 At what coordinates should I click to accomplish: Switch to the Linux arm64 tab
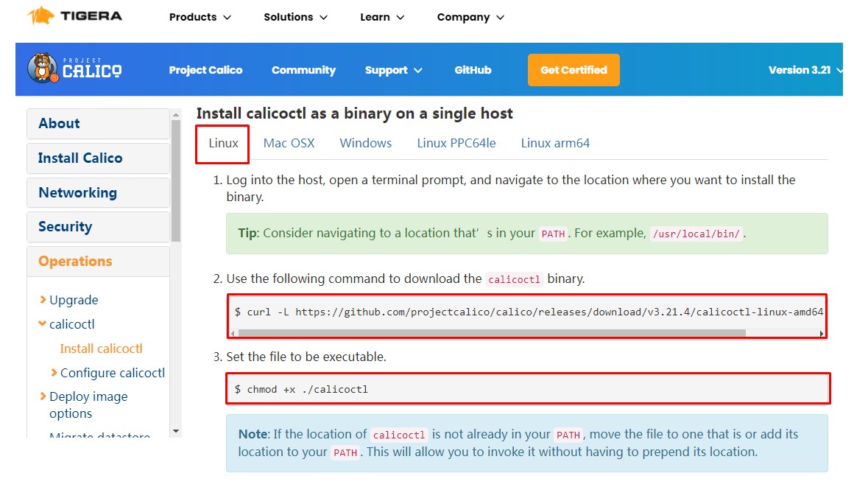[555, 143]
